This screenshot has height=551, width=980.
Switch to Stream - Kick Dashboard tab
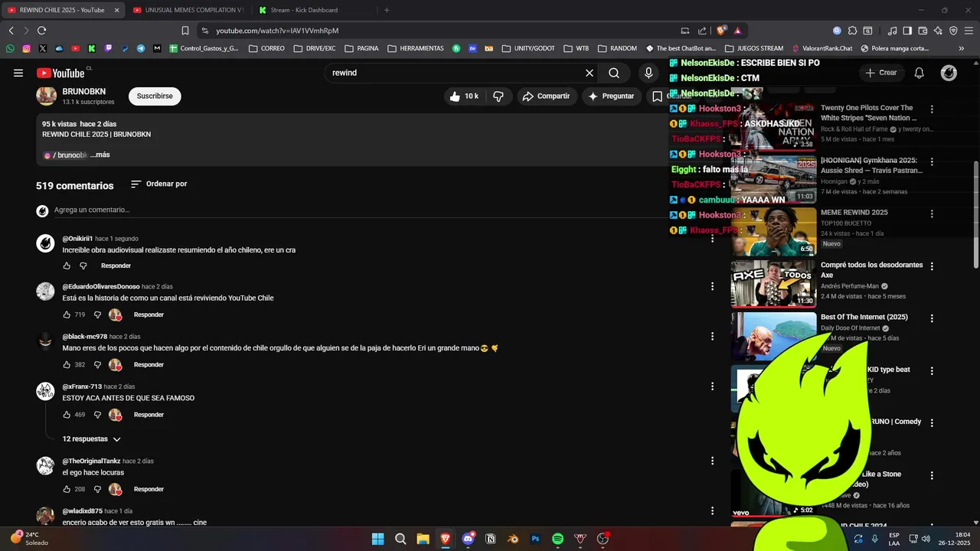[304, 10]
